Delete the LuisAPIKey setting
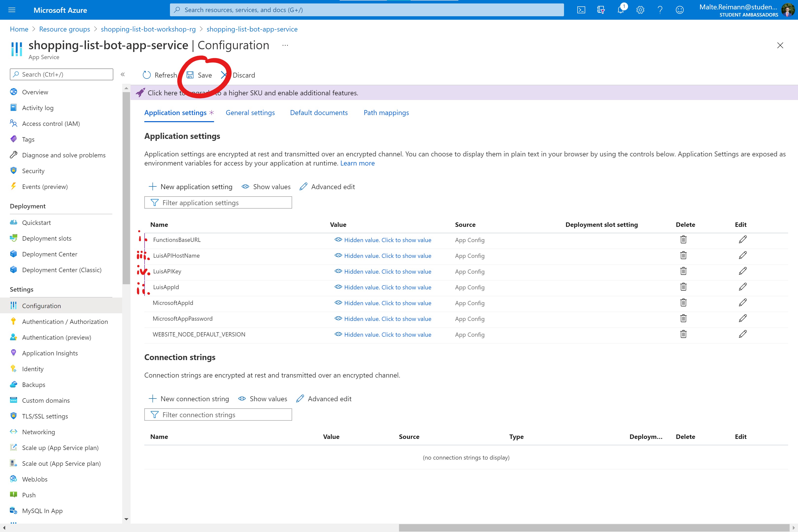This screenshot has width=798, height=532. tap(683, 271)
